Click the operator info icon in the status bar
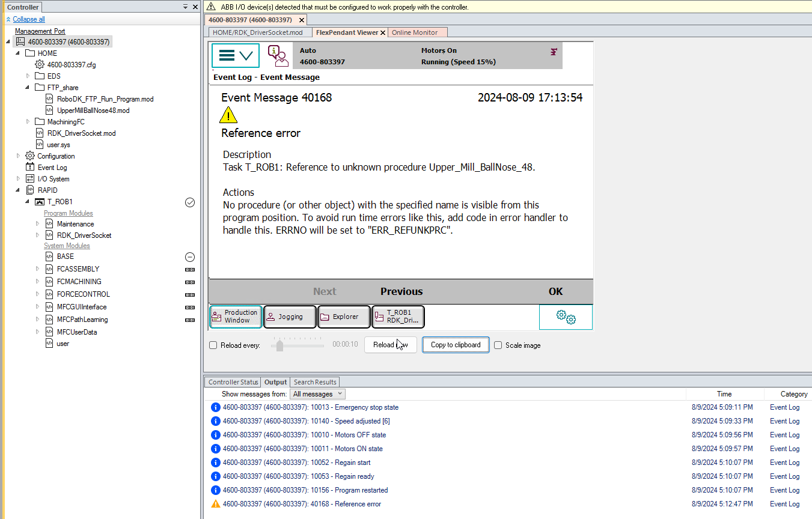812x519 pixels. 277,56
